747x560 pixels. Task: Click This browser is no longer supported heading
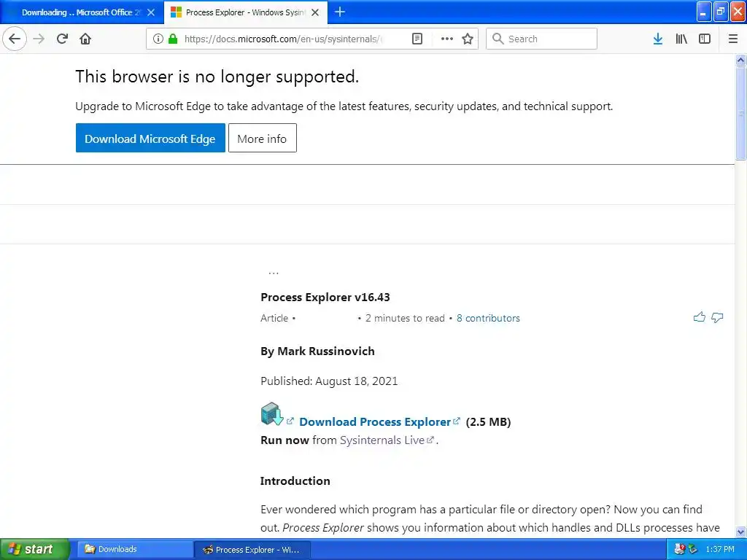(217, 77)
